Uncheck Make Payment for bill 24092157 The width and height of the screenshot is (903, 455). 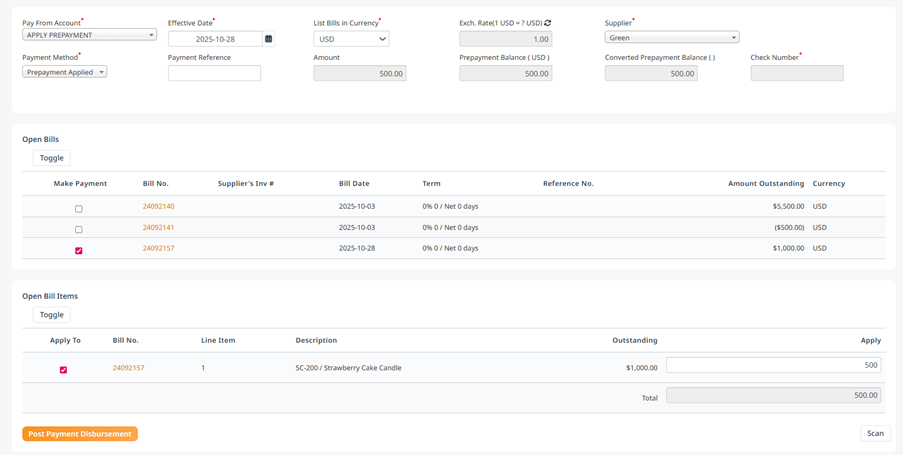(79, 251)
